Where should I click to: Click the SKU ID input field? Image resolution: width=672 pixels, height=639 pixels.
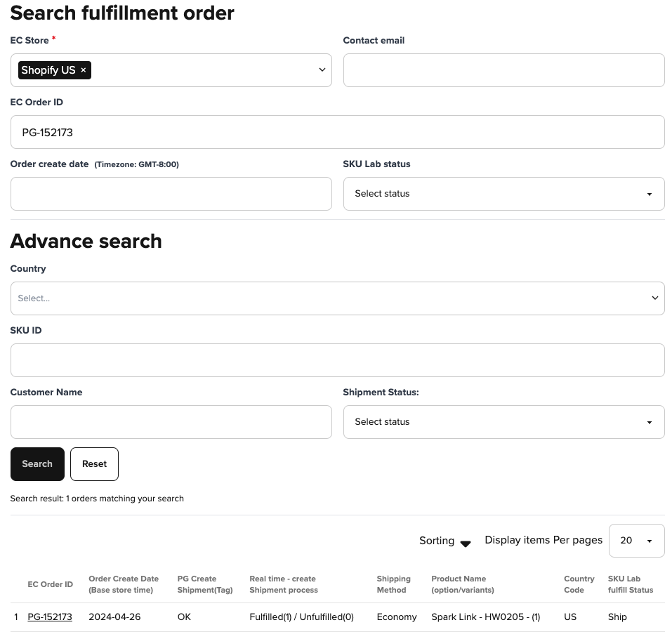(337, 360)
